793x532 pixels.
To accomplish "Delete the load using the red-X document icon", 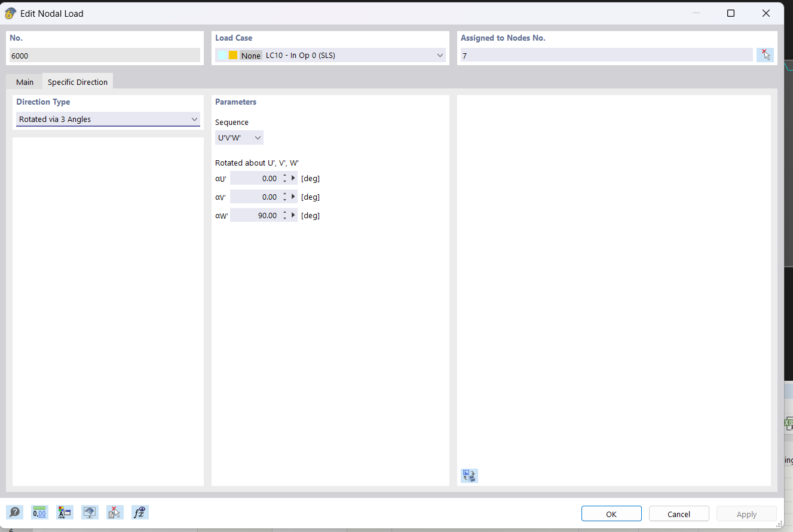I will coord(115,512).
